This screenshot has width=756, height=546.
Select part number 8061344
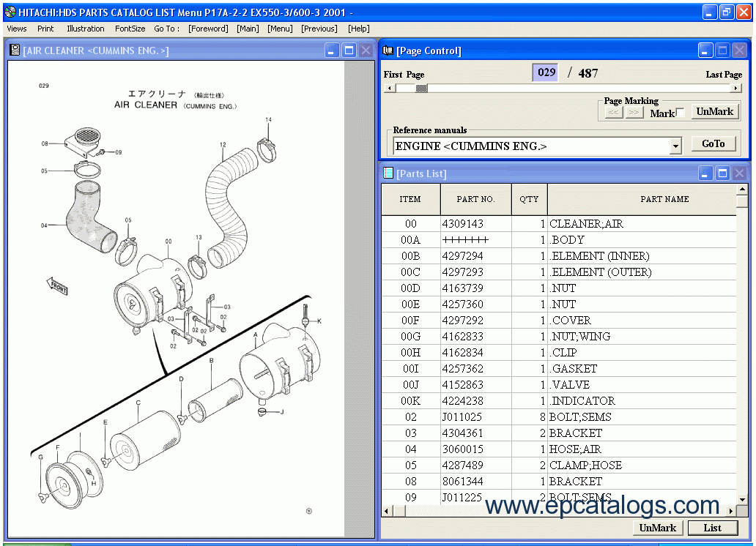tap(463, 482)
